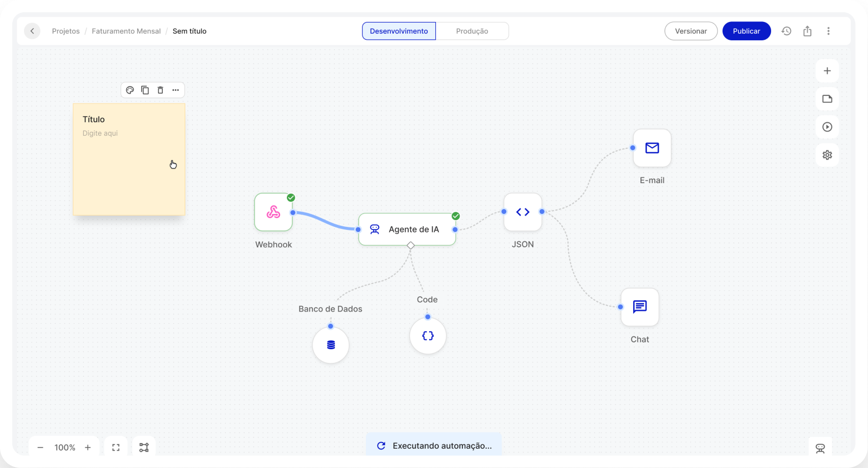Viewport: 868px width, 468px height.
Task: Duplicate the sticky note
Action: (x=145, y=90)
